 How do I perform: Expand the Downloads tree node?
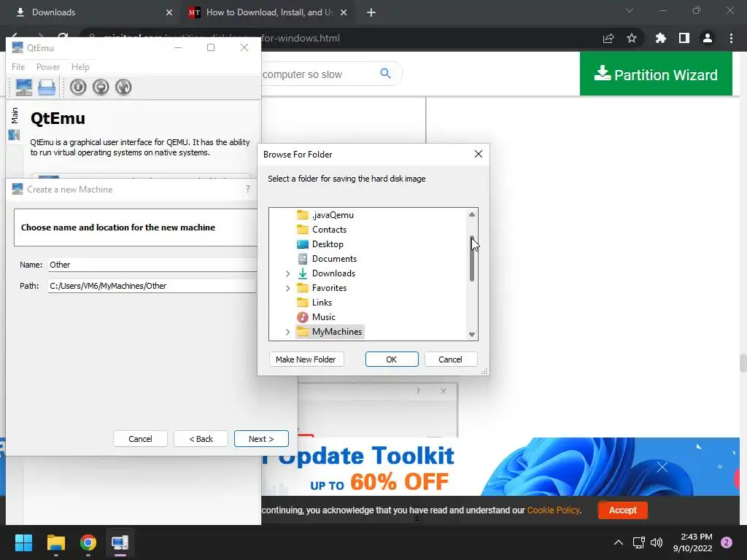tap(287, 273)
